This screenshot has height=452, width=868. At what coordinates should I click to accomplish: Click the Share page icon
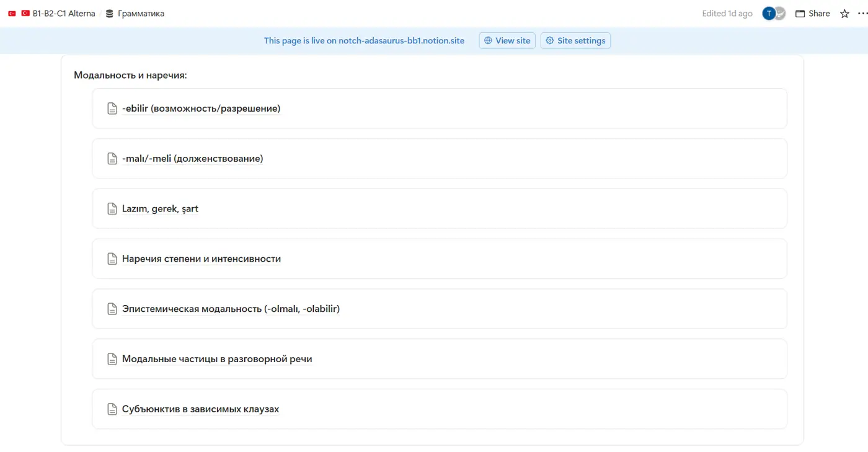click(x=800, y=14)
